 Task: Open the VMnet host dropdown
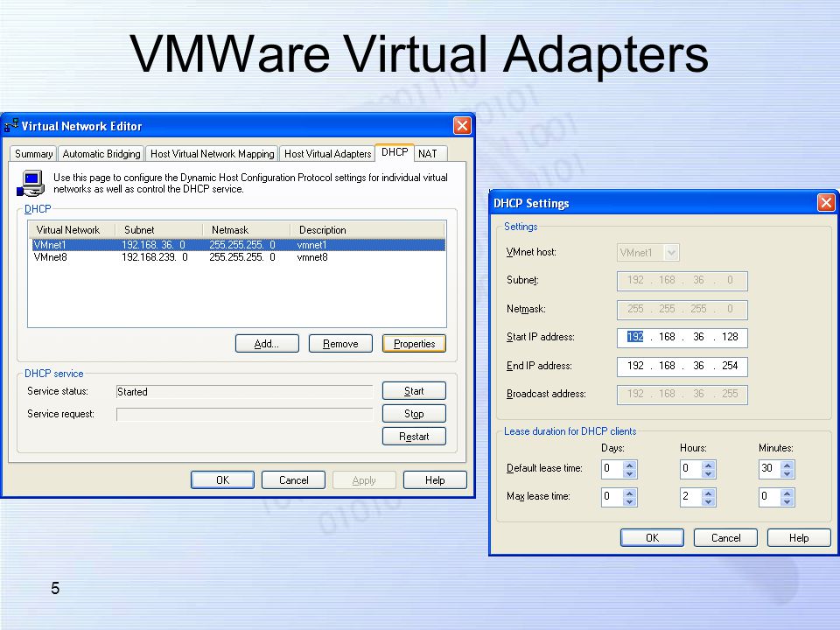[671, 252]
